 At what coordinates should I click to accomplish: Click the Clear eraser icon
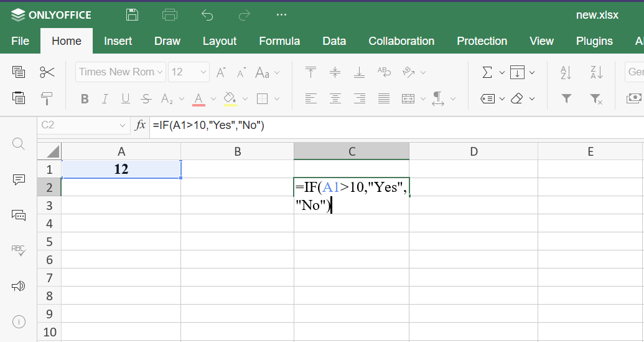pyautogui.click(x=517, y=98)
